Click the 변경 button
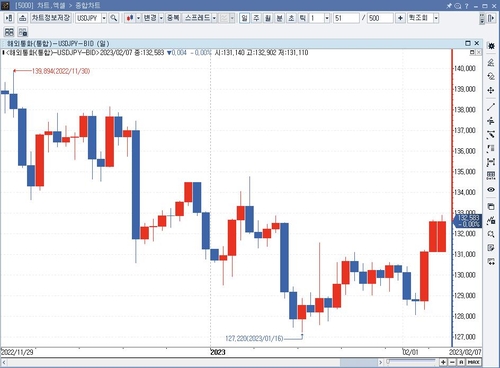Image resolution: width=500 pixels, height=368 pixels. coord(150,18)
